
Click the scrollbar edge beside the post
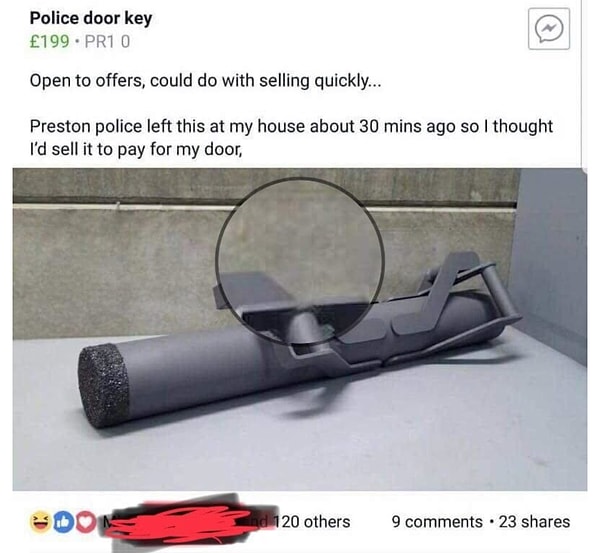pos(582,86)
